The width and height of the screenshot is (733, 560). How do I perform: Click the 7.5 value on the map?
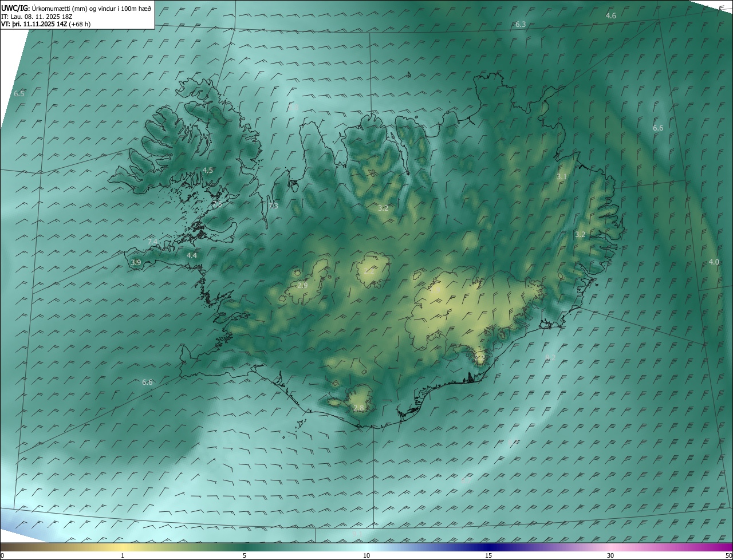click(217, 204)
